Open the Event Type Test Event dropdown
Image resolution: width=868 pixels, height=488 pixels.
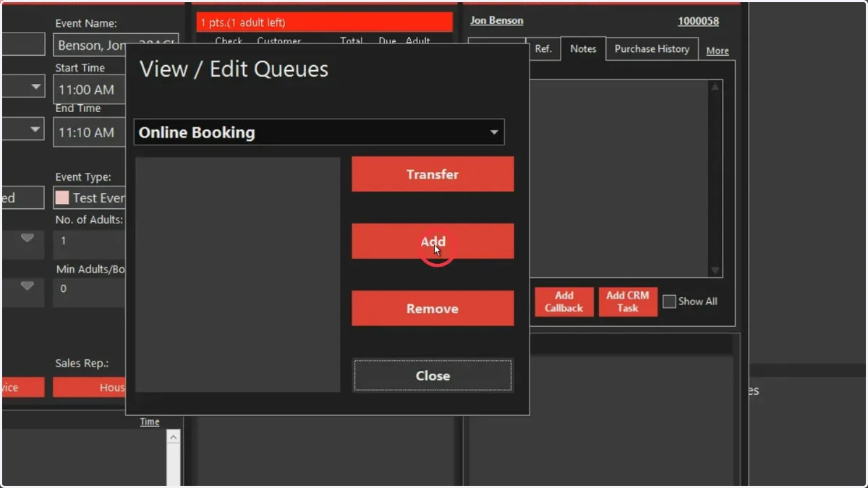click(x=90, y=197)
